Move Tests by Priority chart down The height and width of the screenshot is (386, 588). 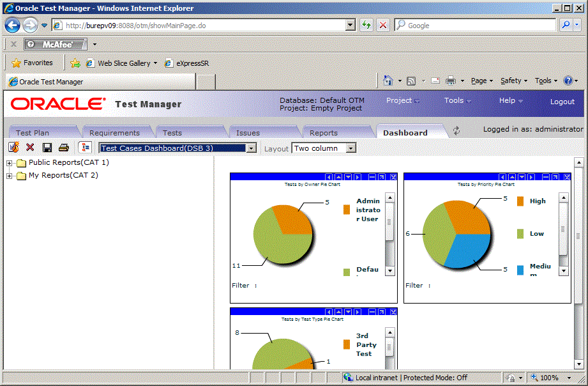pyautogui.click(x=522, y=177)
